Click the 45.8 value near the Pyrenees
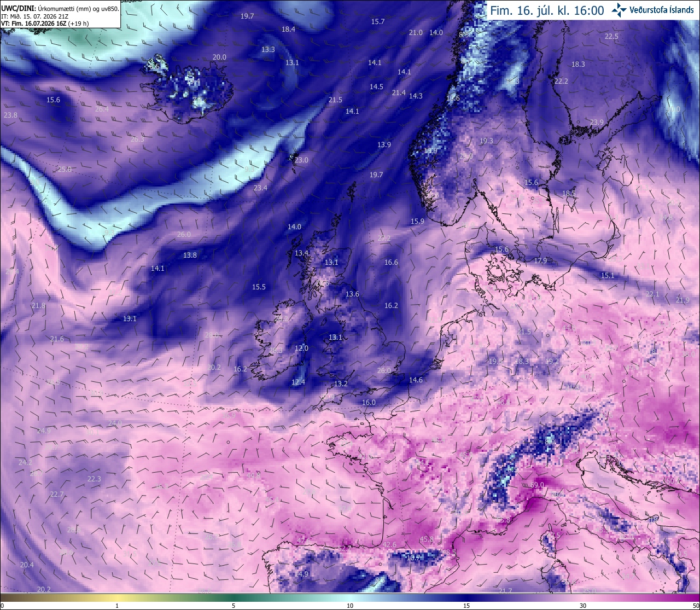 point(427,539)
